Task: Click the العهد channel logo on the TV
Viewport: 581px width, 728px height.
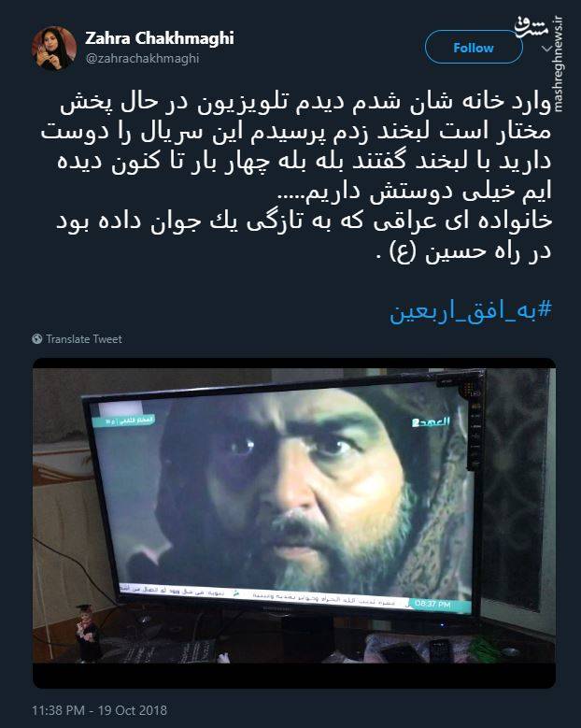Action: coord(431,421)
